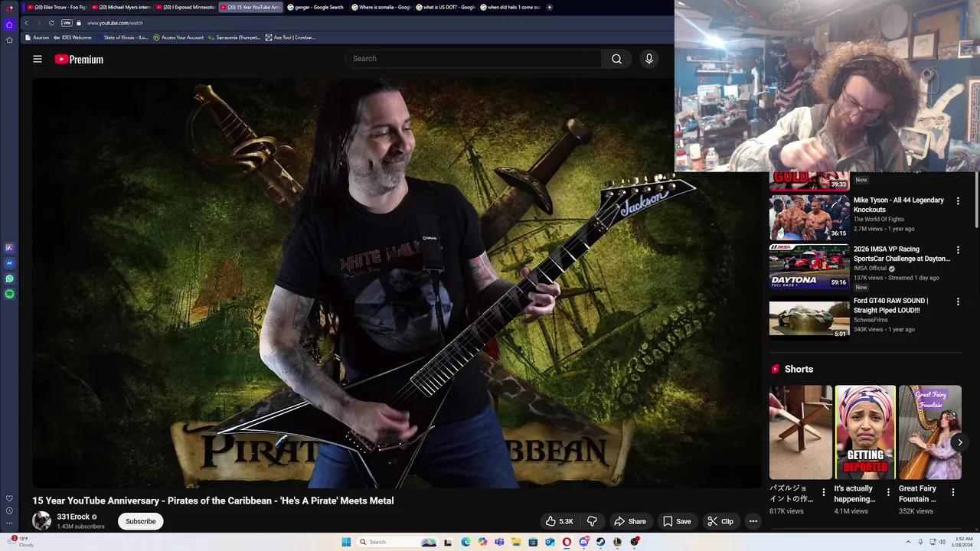Image resolution: width=980 pixels, height=551 pixels.
Task: Open The World Of Fights channel link
Action: point(879,220)
